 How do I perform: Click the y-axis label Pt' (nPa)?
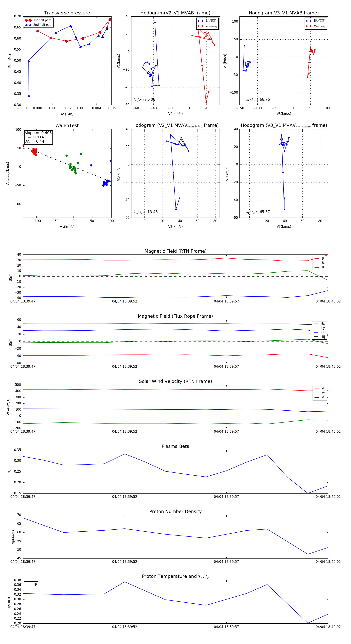pyautogui.click(x=10, y=61)
